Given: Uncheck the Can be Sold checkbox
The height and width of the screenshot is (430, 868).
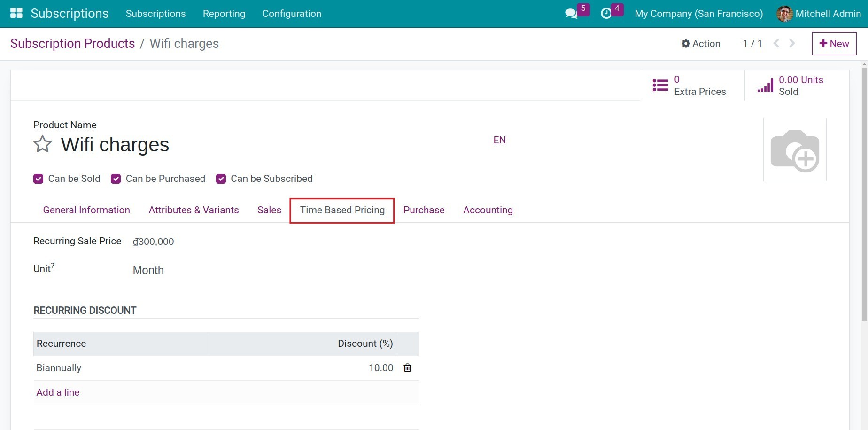Looking at the screenshot, I should coord(39,179).
